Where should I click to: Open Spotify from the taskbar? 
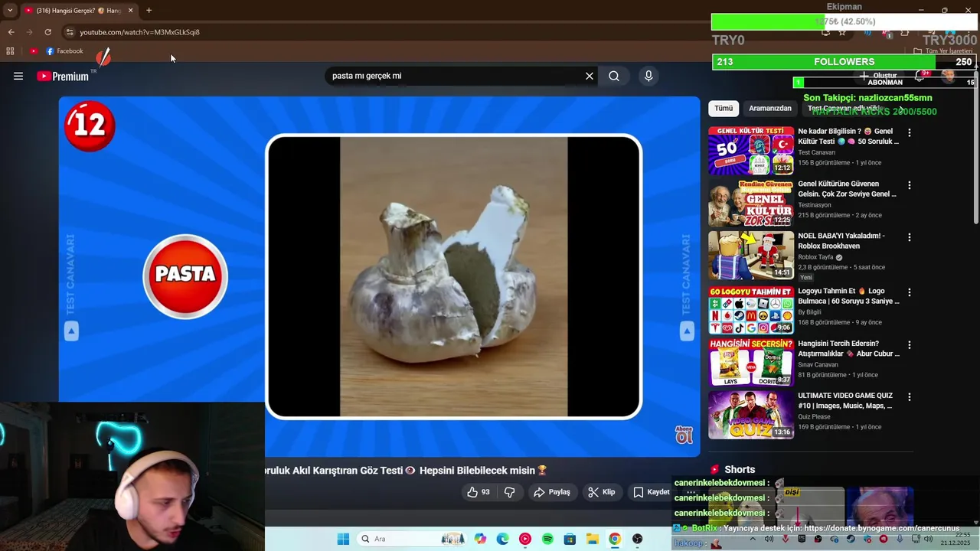click(547, 539)
